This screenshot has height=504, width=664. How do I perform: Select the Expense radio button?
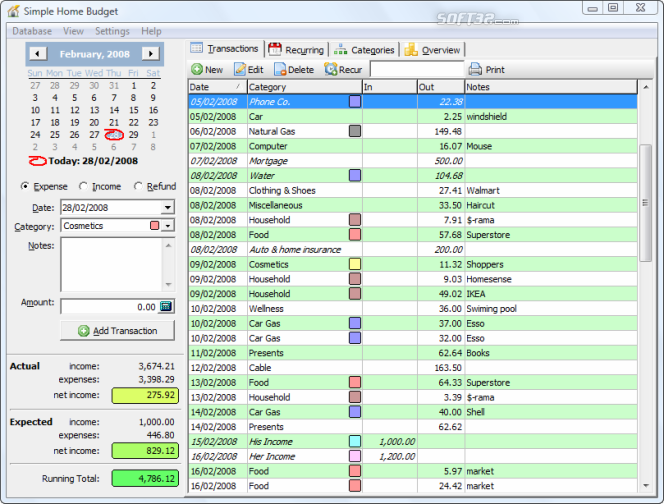click(x=25, y=187)
